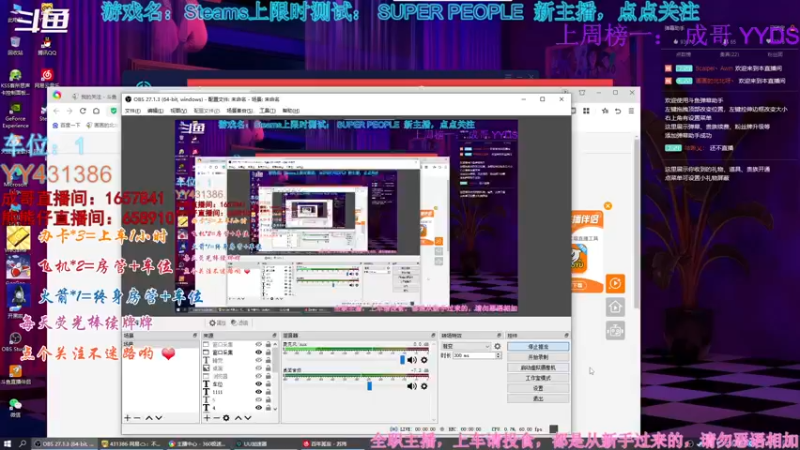The width and height of the screenshot is (800, 450).
Task: Mute the desktop audio speaker icon
Action: point(412,386)
